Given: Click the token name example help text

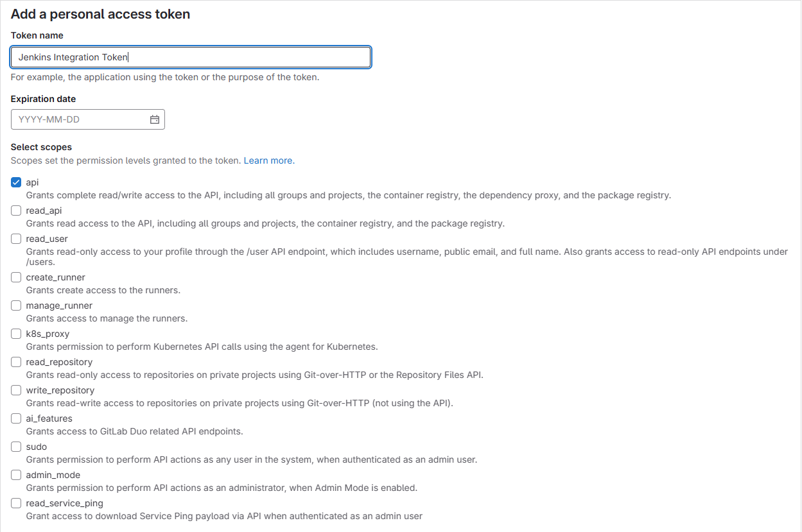Looking at the screenshot, I should 165,77.
